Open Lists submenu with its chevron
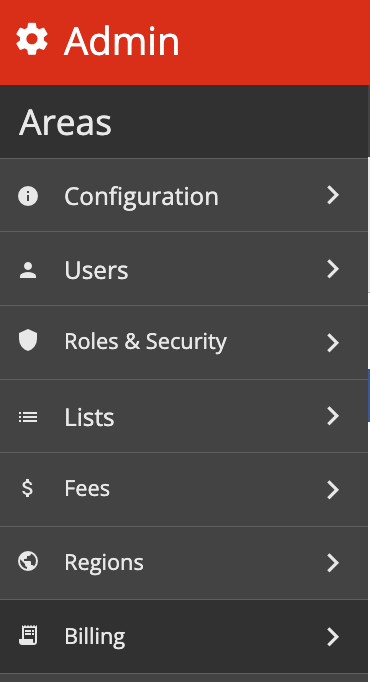This screenshot has width=370, height=682. coord(333,416)
